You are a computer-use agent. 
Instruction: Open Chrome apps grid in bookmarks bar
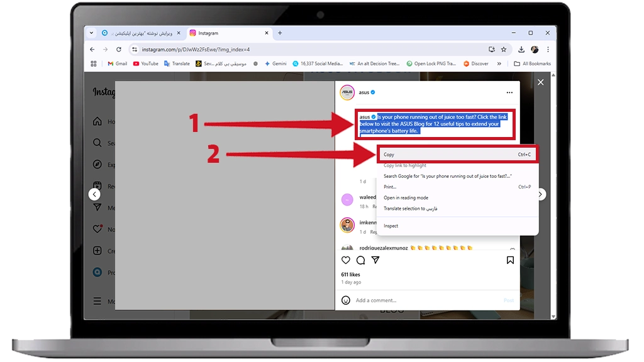point(94,63)
